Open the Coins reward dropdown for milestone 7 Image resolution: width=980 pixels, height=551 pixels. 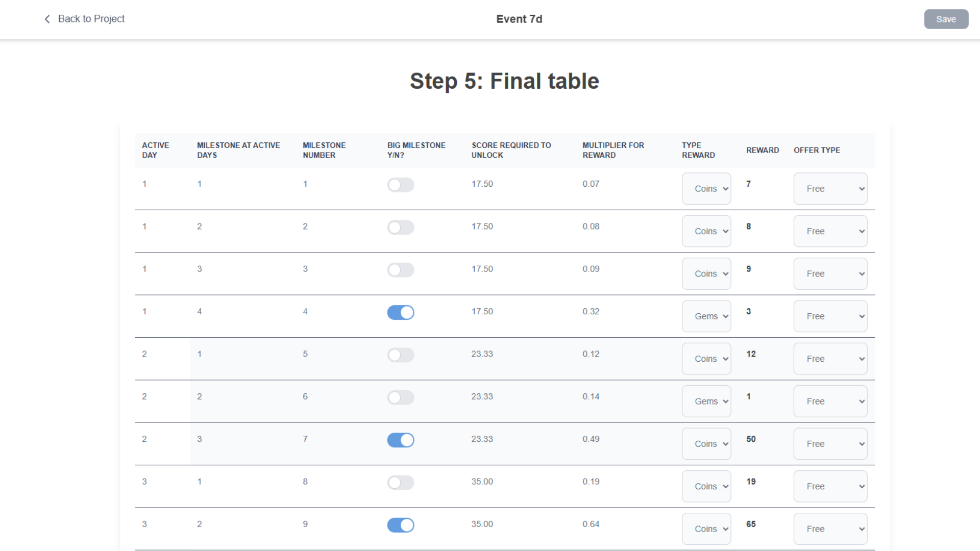(x=706, y=443)
